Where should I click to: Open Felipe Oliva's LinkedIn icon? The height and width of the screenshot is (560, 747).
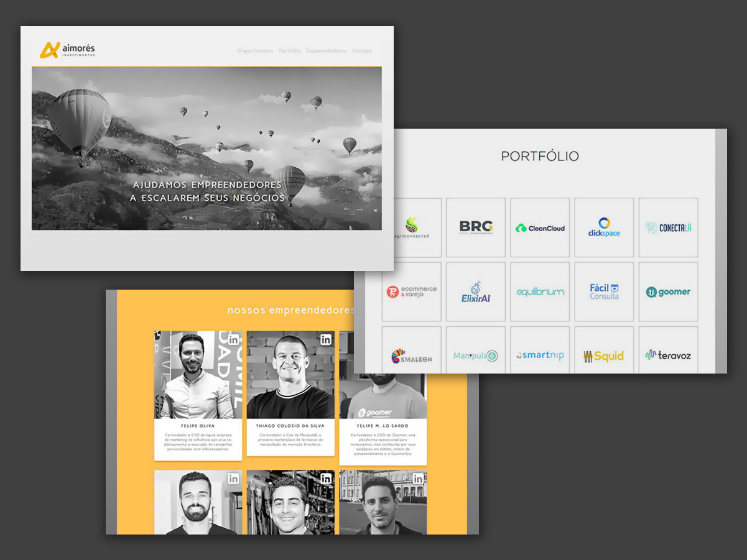pos(233,339)
